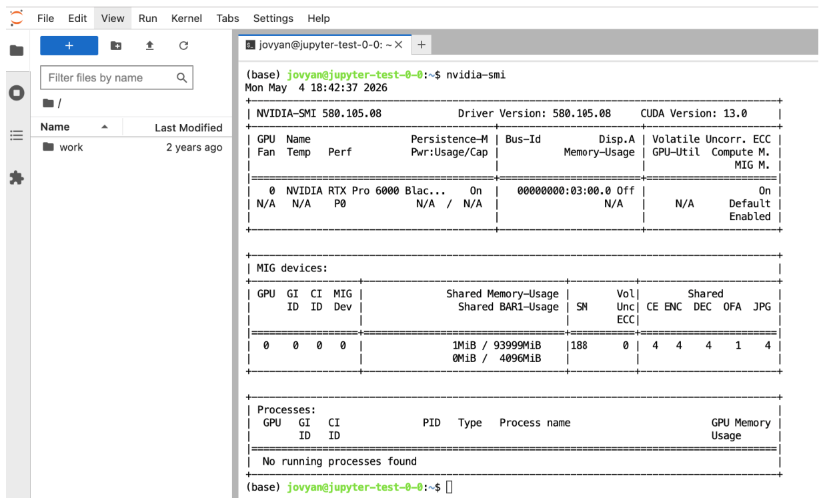This screenshot has height=504, width=825.
Task: Open the File Browser sidebar folder icon
Action: (x=17, y=51)
